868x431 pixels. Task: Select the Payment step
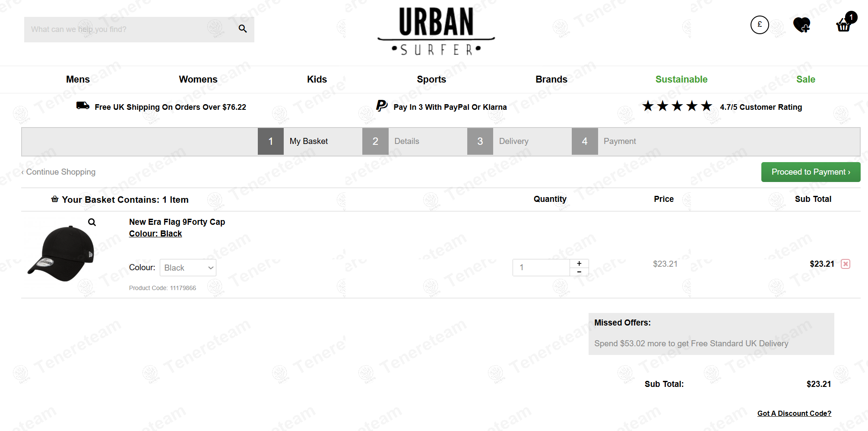(604, 141)
